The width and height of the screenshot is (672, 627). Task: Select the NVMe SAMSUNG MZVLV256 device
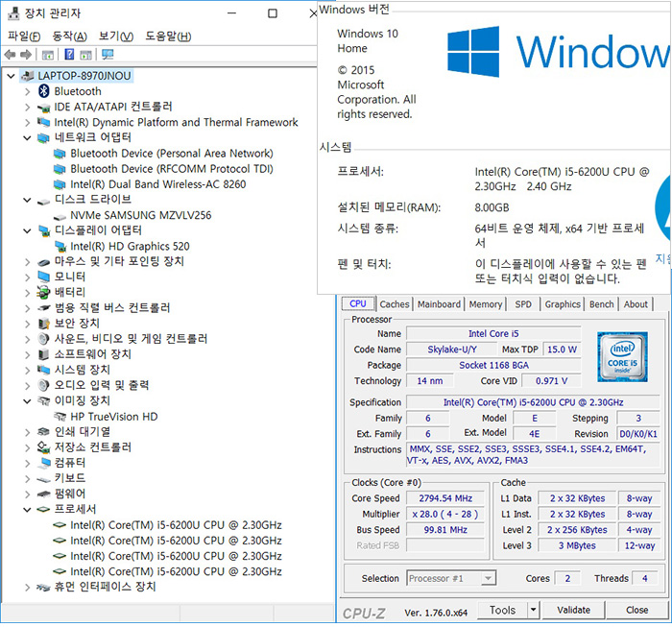(140, 215)
